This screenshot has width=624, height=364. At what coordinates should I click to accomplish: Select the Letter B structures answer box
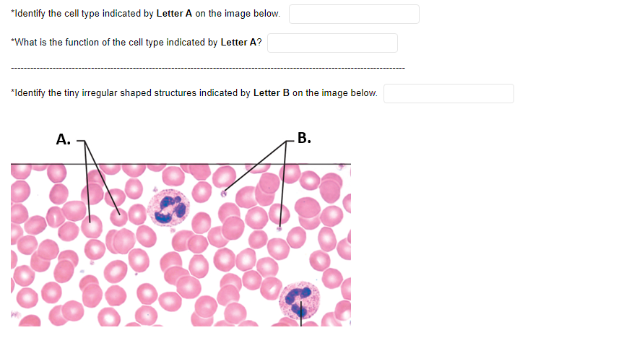coord(448,93)
